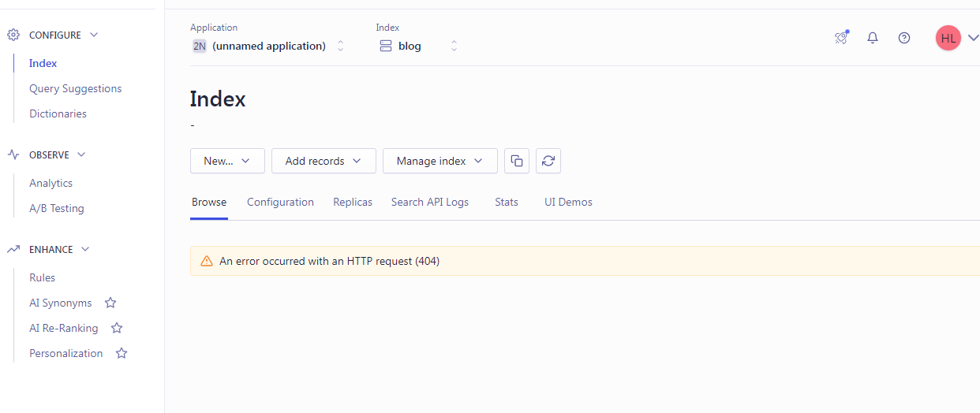Collapse the OBSERVE section
The height and width of the screenshot is (413, 980).
point(82,154)
